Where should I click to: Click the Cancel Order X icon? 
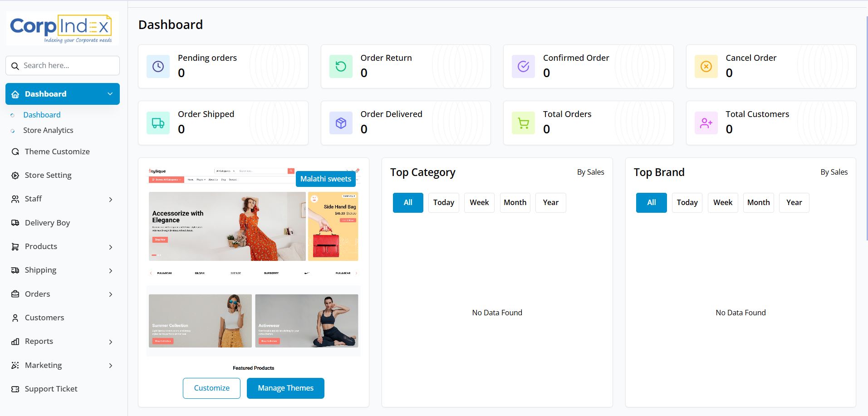(706, 67)
